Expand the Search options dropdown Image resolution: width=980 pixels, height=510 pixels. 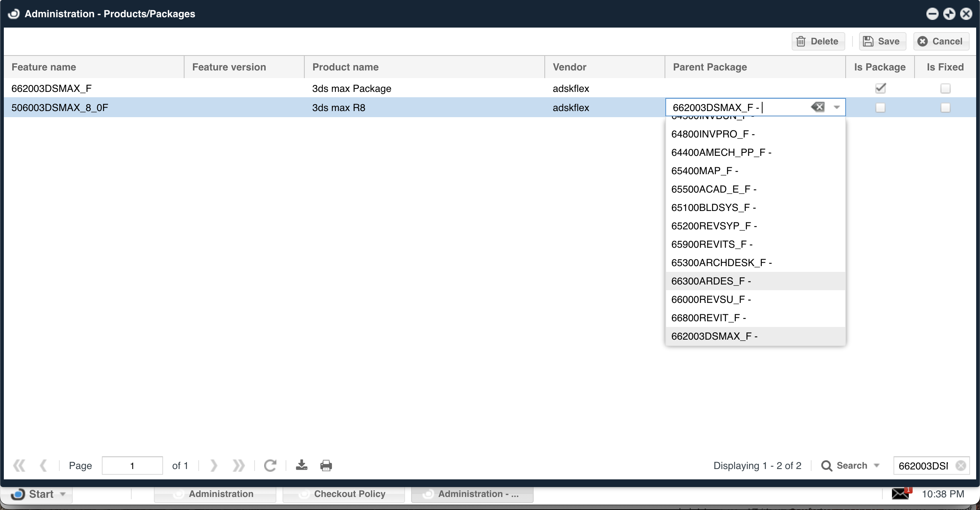click(x=877, y=466)
